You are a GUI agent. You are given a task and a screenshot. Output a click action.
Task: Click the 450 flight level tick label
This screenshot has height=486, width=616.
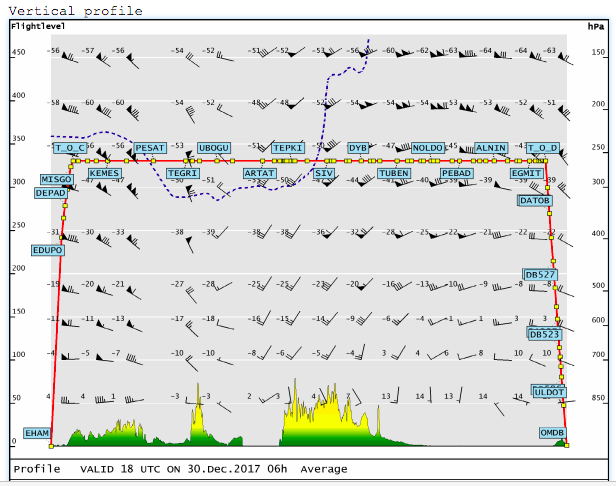click(18, 52)
